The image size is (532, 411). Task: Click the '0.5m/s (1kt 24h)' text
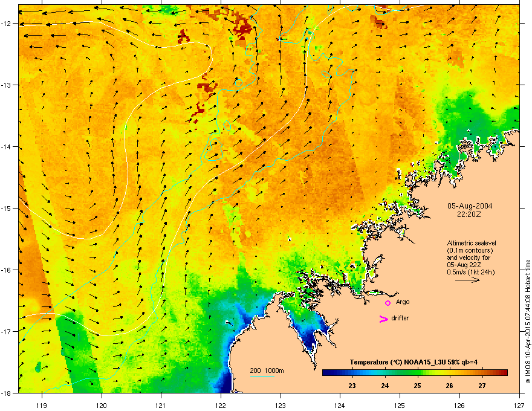(470, 272)
